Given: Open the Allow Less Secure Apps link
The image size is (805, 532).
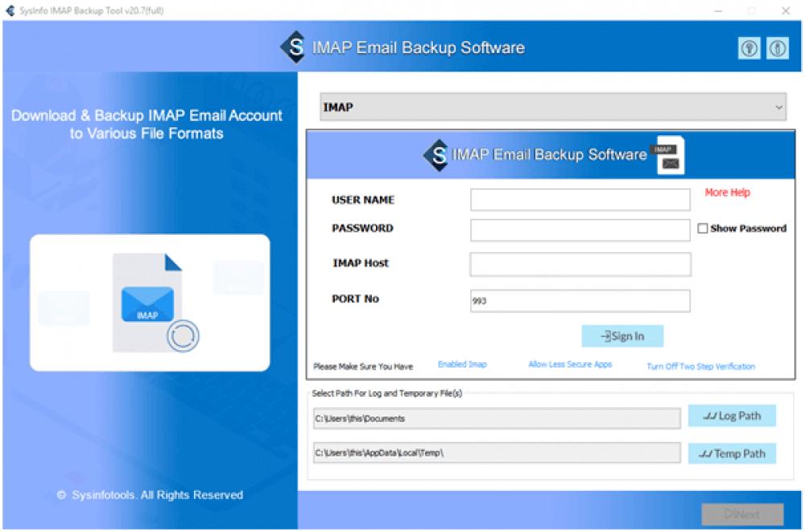Looking at the screenshot, I should click(569, 365).
